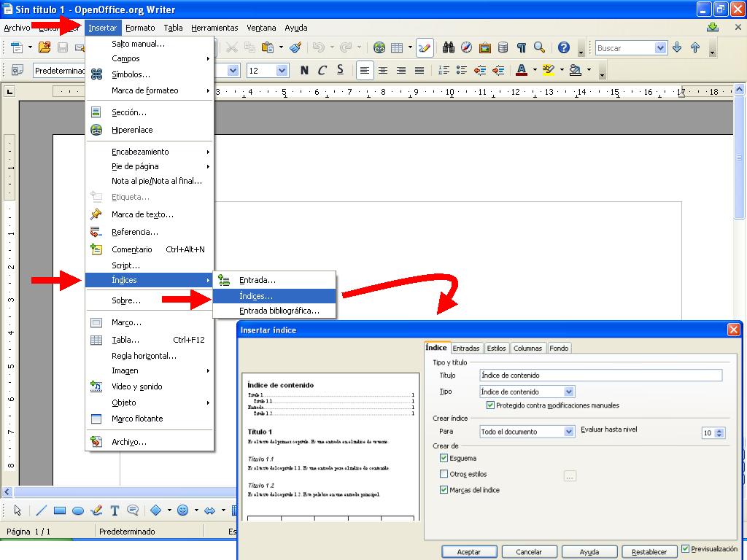
Task: Click the Título input field
Action: [x=601, y=376]
